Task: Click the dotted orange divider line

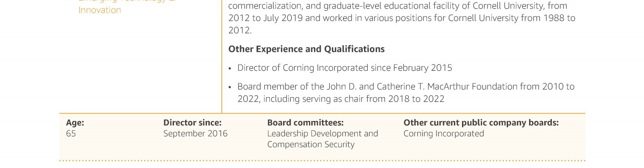Action: [322, 160]
